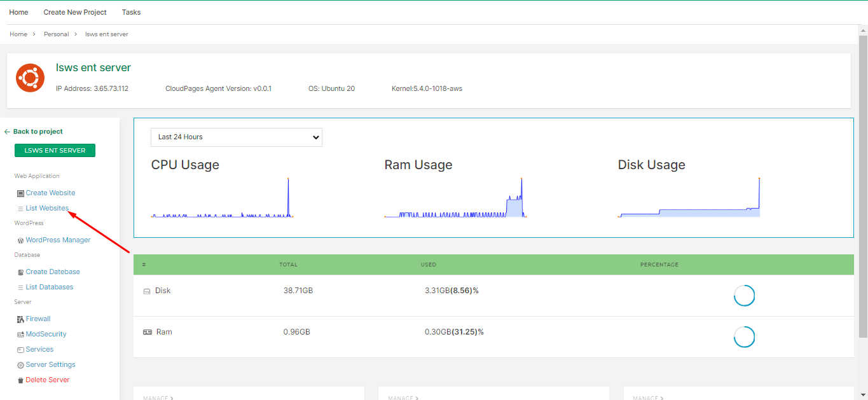Click the Ram usage percentage circle
This screenshot has height=400, width=868.
point(744,336)
